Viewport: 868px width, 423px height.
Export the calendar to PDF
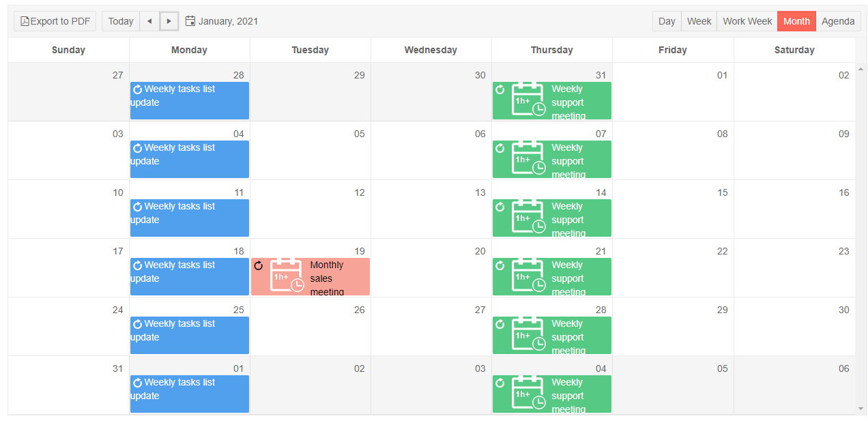coord(55,21)
